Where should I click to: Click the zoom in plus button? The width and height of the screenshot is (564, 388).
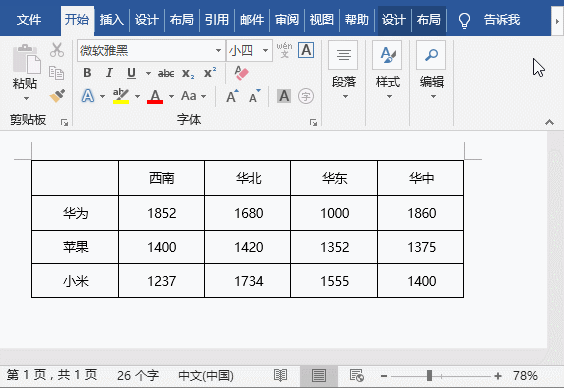point(498,376)
